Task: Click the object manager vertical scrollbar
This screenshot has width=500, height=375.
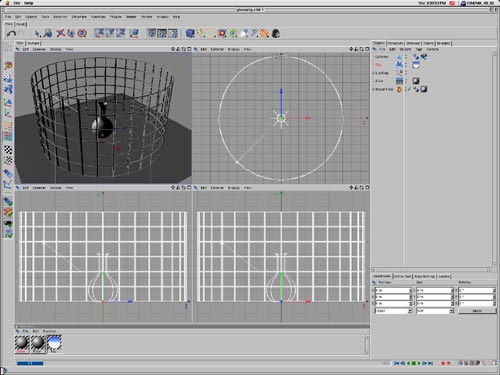Action: coord(495,159)
